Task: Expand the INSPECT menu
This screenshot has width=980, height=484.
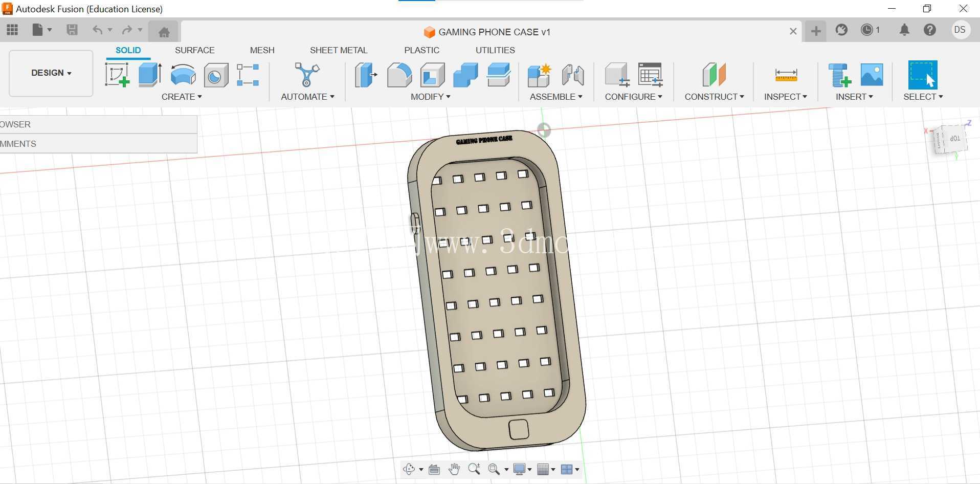Action: [786, 97]
